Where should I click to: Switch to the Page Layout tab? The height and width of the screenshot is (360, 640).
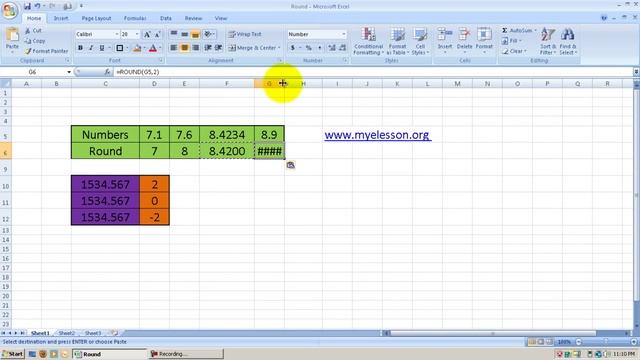(x=96, y=18)
